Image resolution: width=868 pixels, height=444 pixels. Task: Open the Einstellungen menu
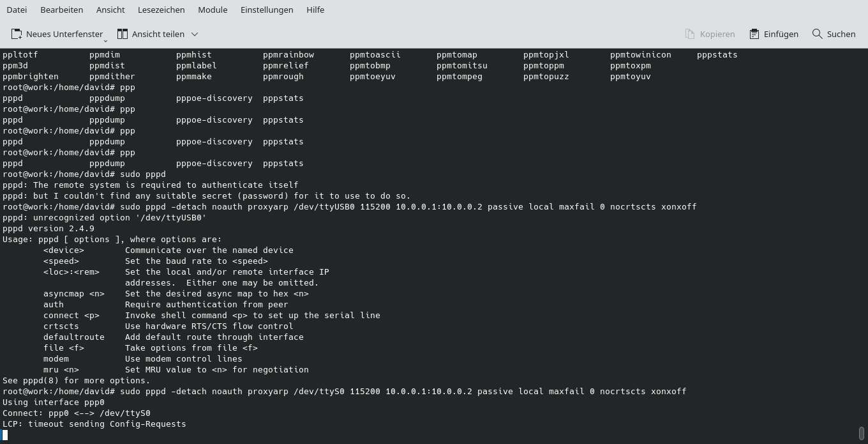267,10
